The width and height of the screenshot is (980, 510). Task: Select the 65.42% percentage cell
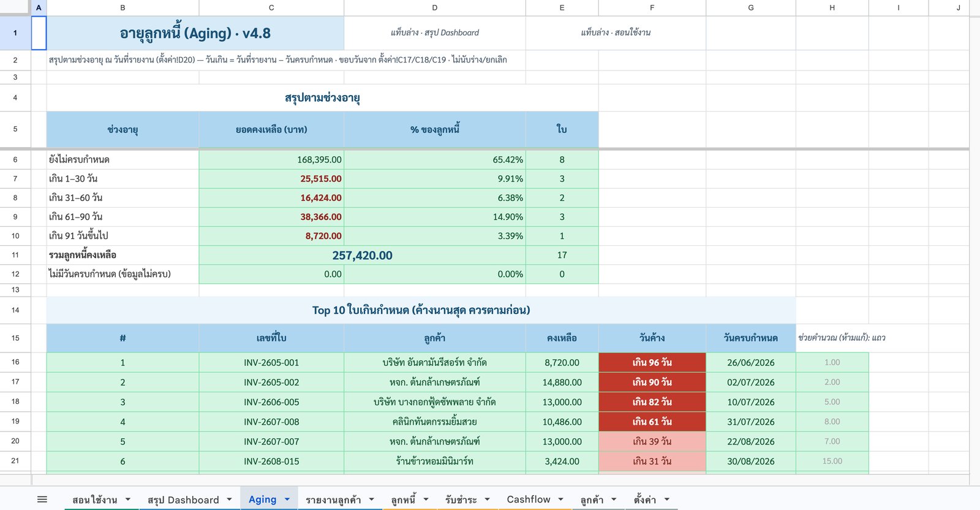coord(435,159)
